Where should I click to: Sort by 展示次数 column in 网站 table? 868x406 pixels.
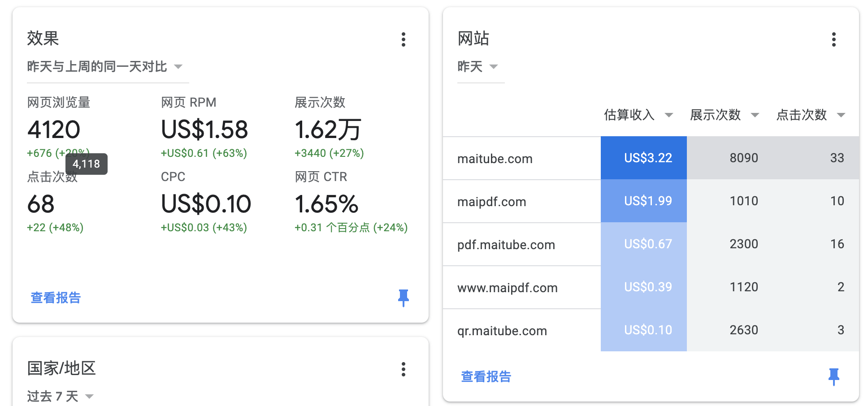coord(724,115)
